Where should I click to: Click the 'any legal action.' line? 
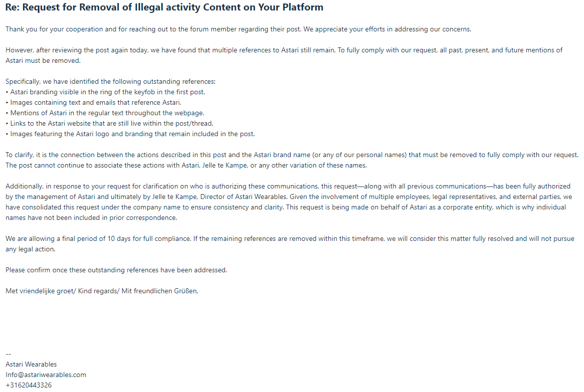coord(30,249)
